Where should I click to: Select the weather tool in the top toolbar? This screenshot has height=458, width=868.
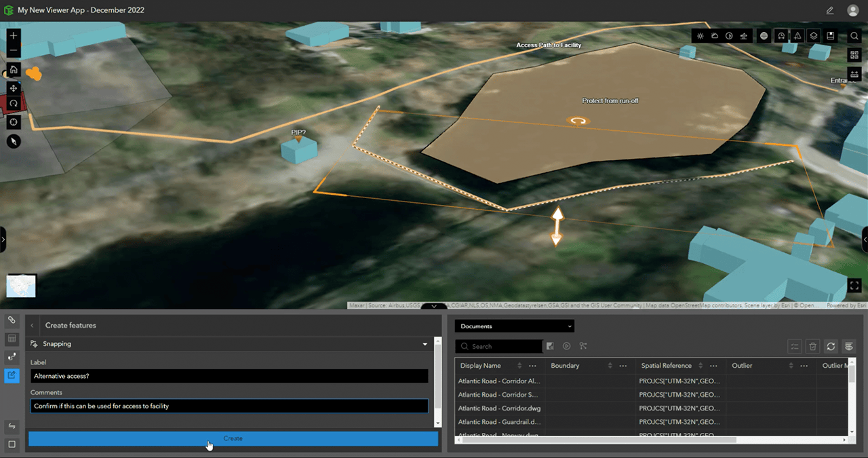[x=715, y=35]
